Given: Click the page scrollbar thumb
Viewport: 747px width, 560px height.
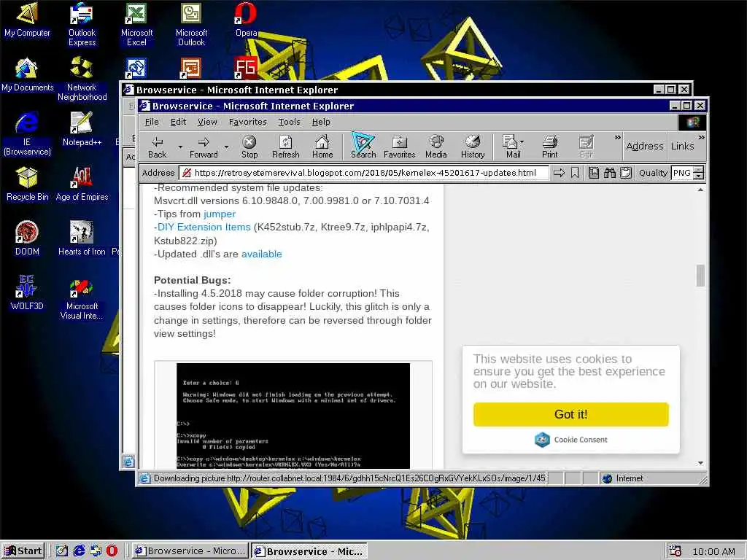Looking at the screenshot, I should click(700, 276).
